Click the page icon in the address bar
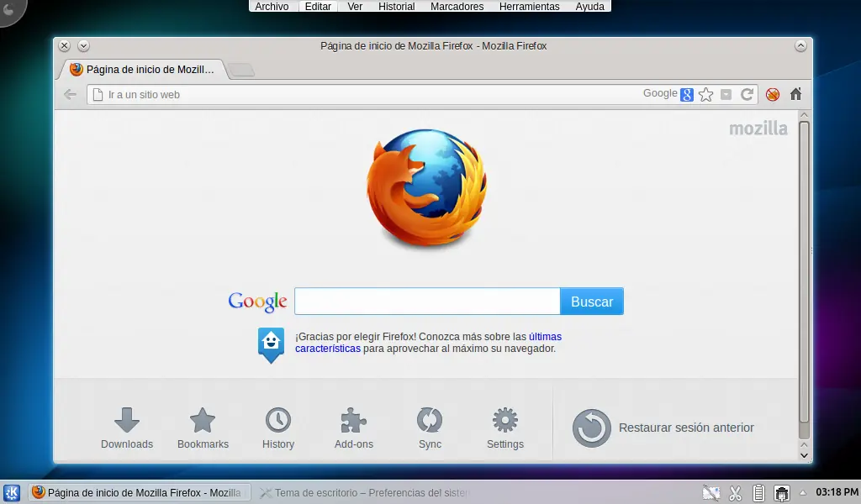 (x=98, y=94)
